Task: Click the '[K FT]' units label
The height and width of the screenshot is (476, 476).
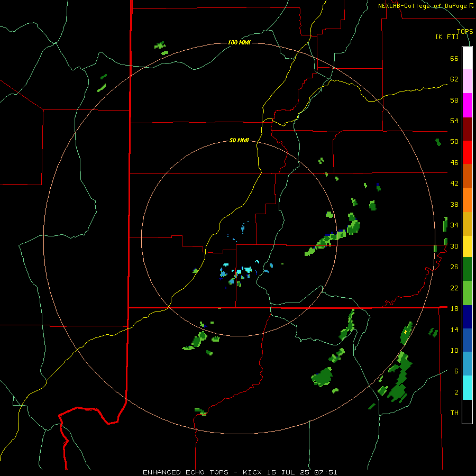Action: [447, 37]
